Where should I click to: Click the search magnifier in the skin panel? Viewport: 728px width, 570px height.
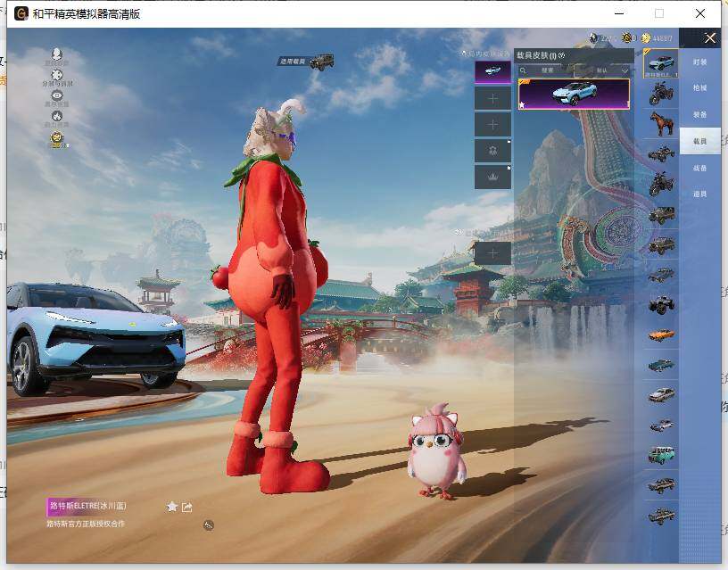coord(522,70)
